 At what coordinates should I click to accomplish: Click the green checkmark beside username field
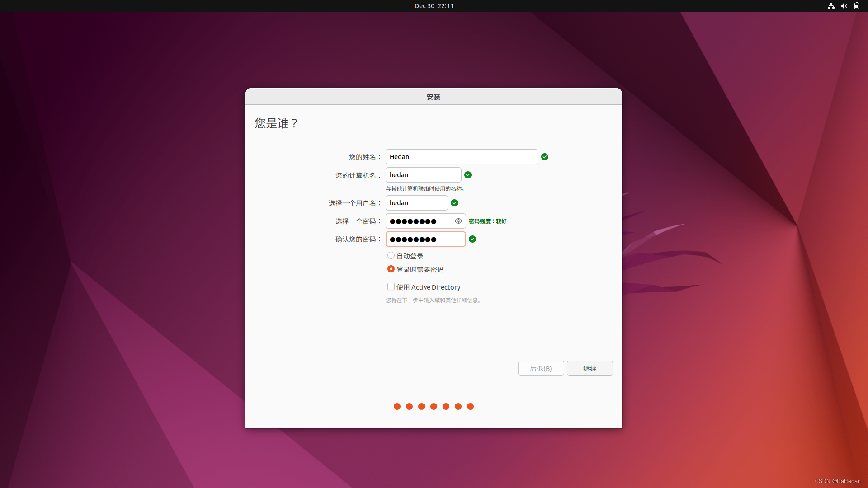[x=454, y=203]
